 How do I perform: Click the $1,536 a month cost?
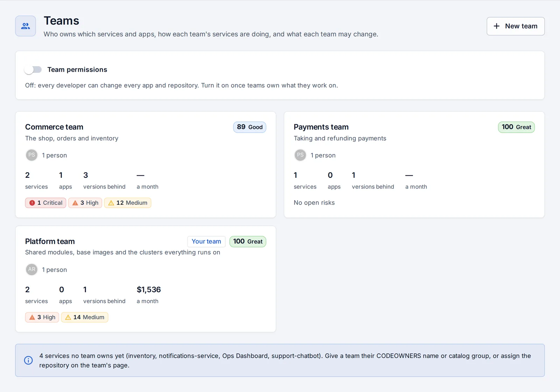click(x=149, y=295)
